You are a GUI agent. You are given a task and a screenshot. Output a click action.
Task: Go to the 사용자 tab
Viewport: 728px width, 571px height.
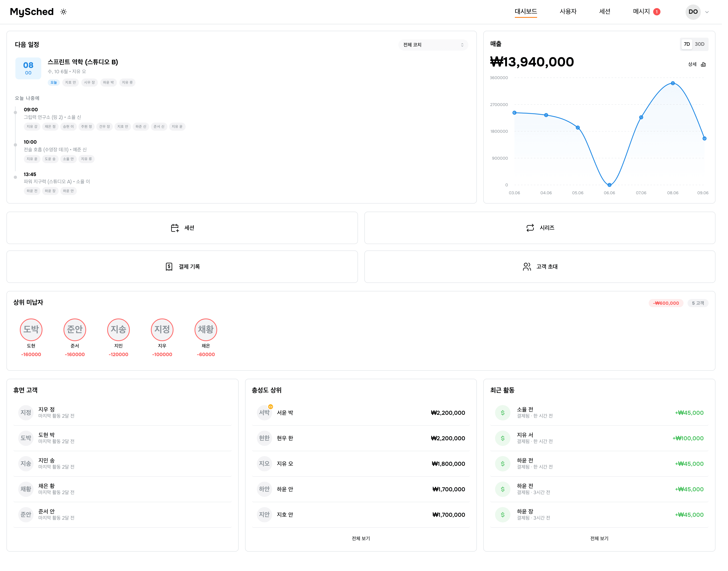(573, 12)
